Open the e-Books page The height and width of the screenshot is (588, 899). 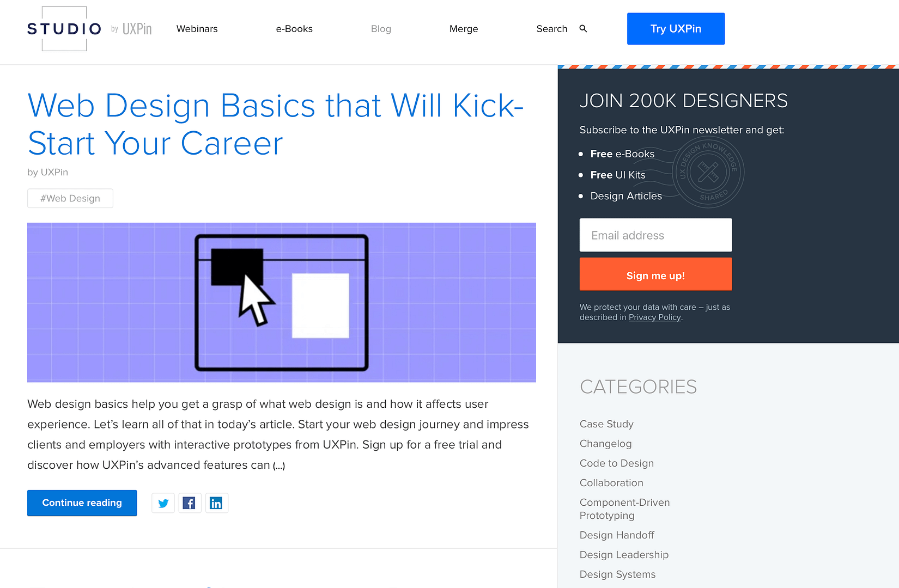click(x=294, y=29)
